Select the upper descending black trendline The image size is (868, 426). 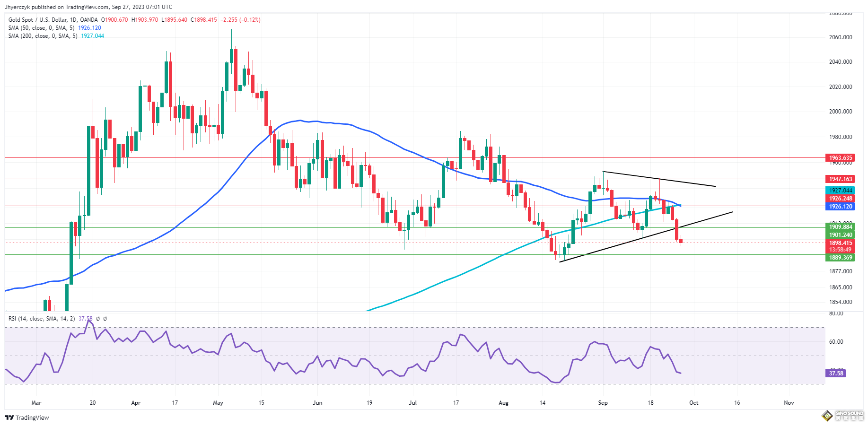659,179
